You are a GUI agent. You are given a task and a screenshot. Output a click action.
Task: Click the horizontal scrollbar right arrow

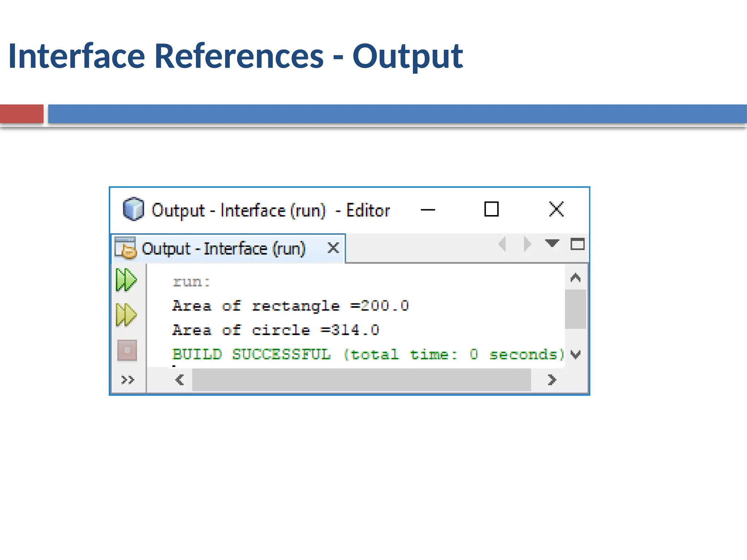click(x=552, y=380)
